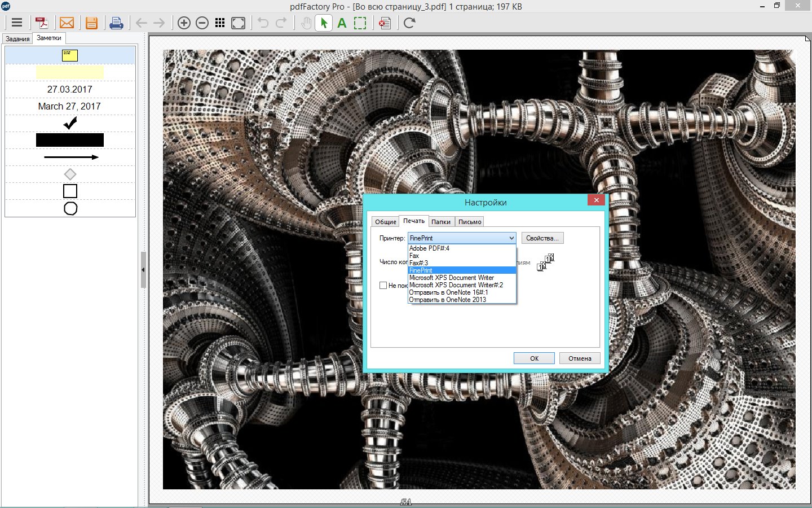This screenshot has width=812, height=508.
Task: Pick the diamond shape stamp
Action: pyautogui.click(x=70, y=174)
